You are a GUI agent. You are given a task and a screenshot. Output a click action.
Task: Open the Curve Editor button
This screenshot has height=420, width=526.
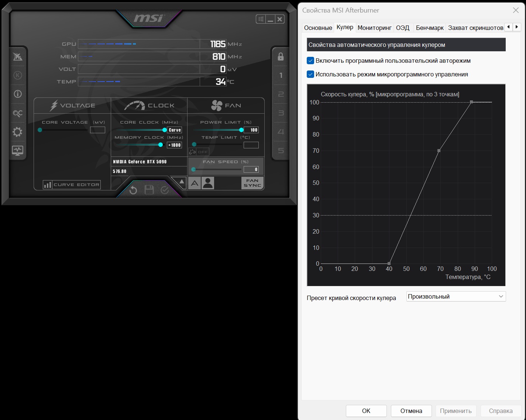click(x=72, y=185)
